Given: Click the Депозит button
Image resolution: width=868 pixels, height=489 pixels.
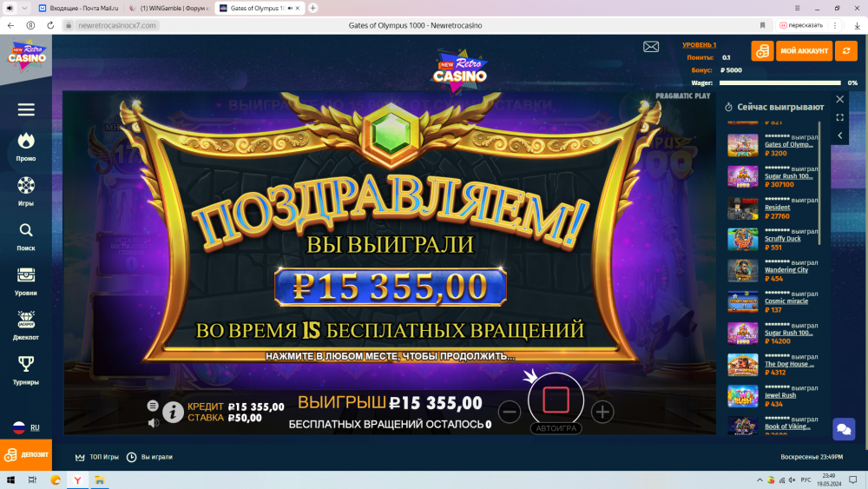Looking at the screenshot, I should point(26,454).
